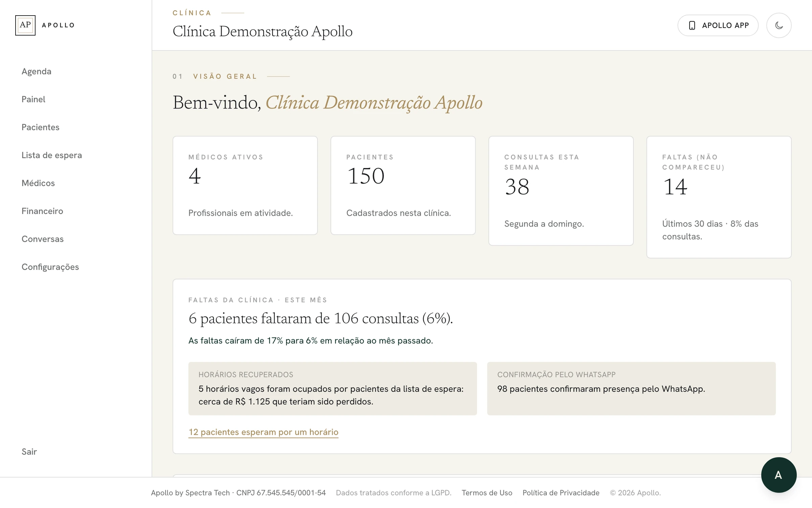This screenshot has width=812, height=508.
Task: Click 'Faltas da clínica · este mês' label
Action: tap(258, 300)
